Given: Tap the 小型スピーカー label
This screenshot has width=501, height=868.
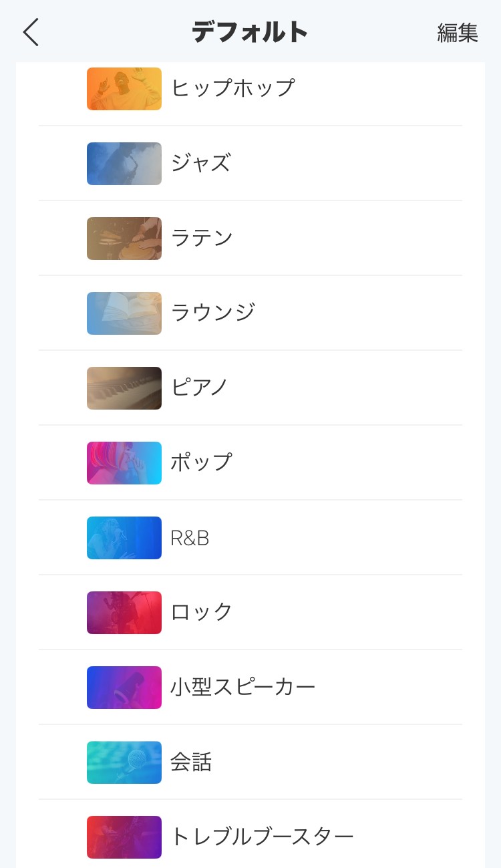Looking at the screenshot, I should (x=243, y=687).
